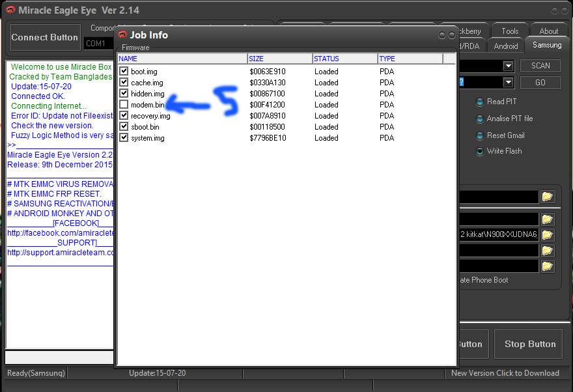
Task: Sort by the TYPE column header
Action: coord(410,59)
